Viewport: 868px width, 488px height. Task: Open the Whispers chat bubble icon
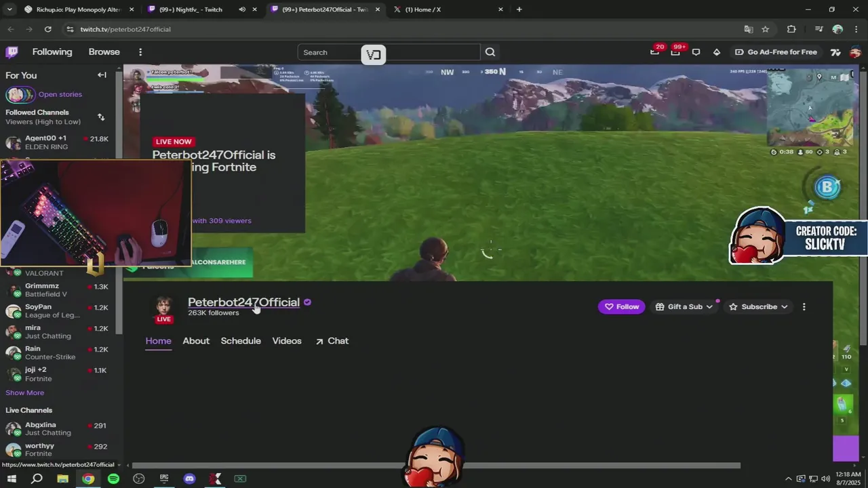coord(696,52)
